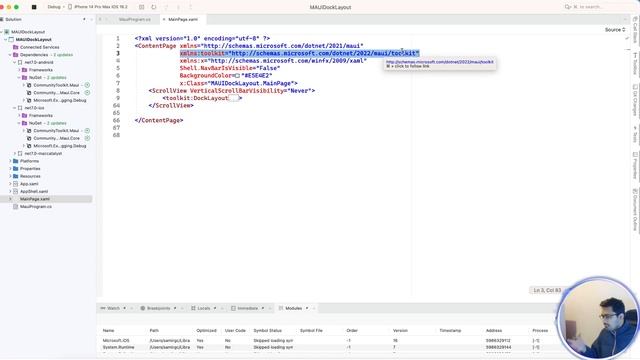Open App.xaml in the solution tree

[x=29, y=184]
